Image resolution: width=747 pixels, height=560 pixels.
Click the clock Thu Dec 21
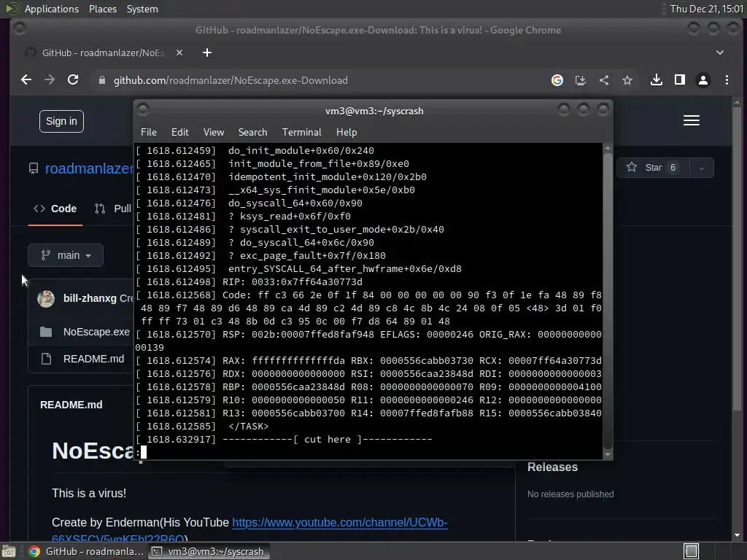706,9
